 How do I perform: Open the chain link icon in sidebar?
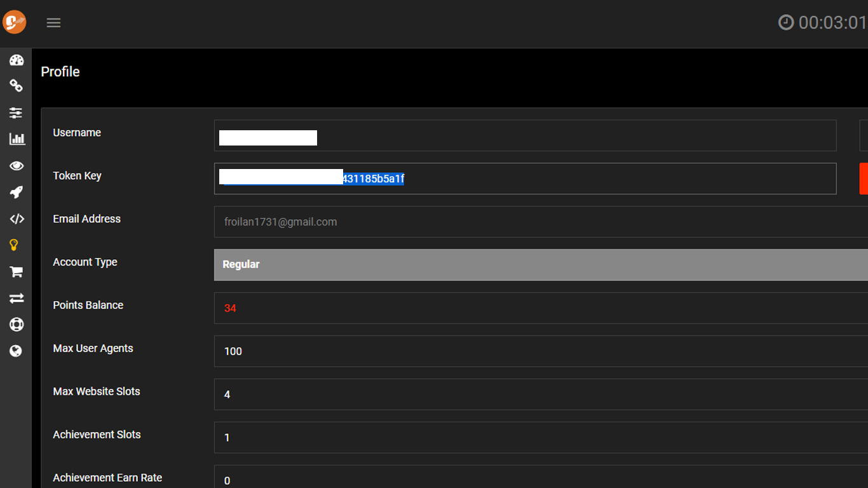17,86
